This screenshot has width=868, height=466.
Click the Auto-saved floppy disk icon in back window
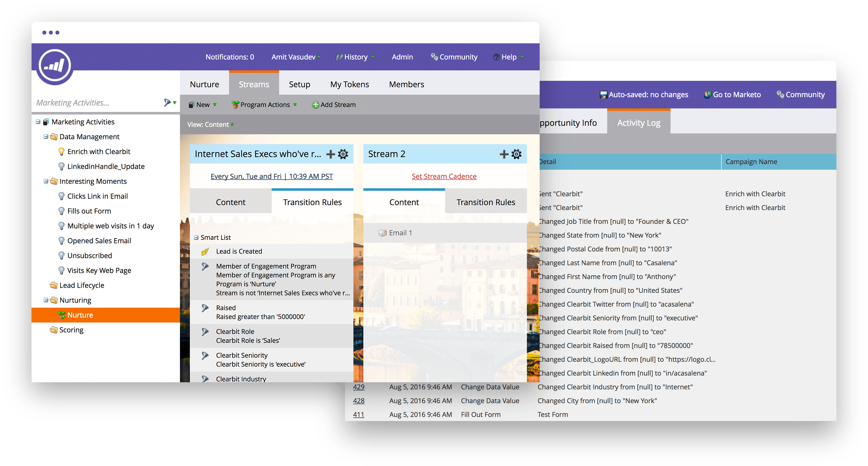click(x=603, y=95)
